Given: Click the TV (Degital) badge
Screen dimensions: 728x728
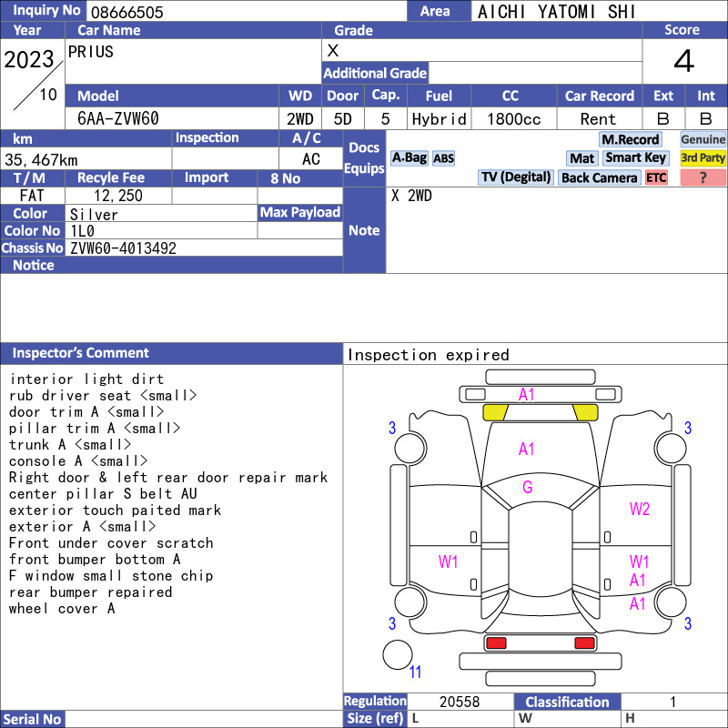Looking at the screenshot, I should point(515,177).
